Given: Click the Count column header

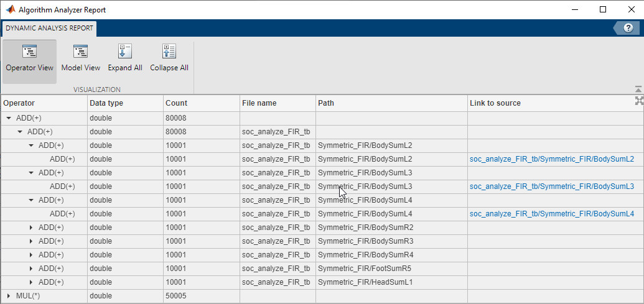Looking at the screenshot, I should pyautogui.click(x=176, y=103).
